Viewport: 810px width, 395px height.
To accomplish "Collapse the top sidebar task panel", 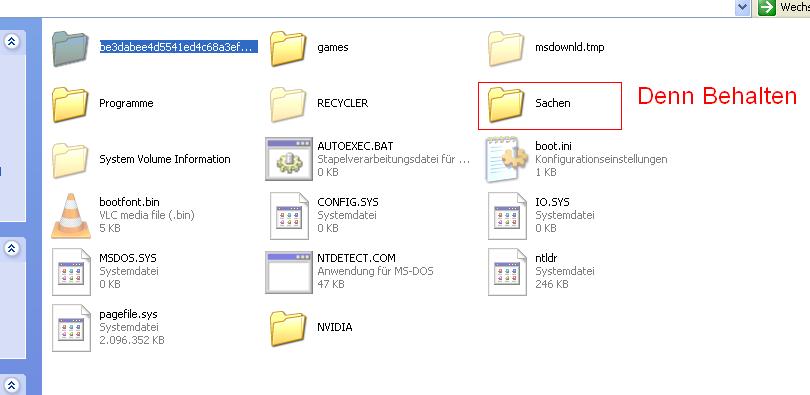I will [11, 42].
